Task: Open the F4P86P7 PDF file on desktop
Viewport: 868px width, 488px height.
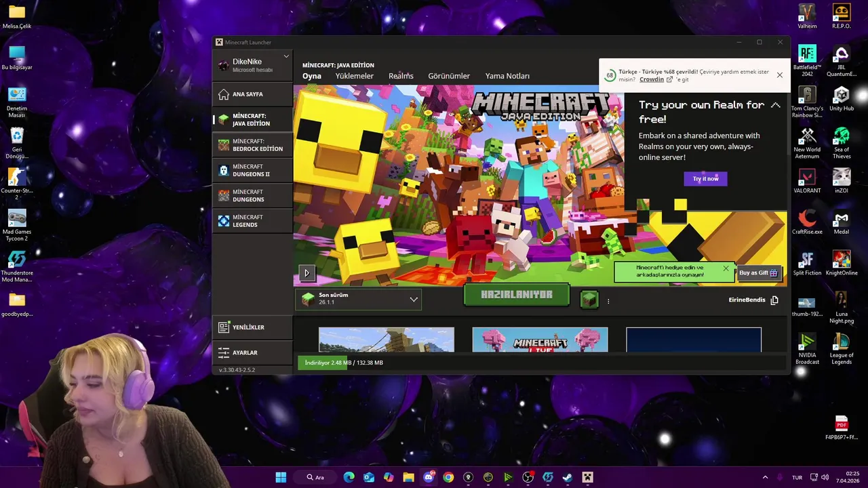Action: (x=842, y=428)
